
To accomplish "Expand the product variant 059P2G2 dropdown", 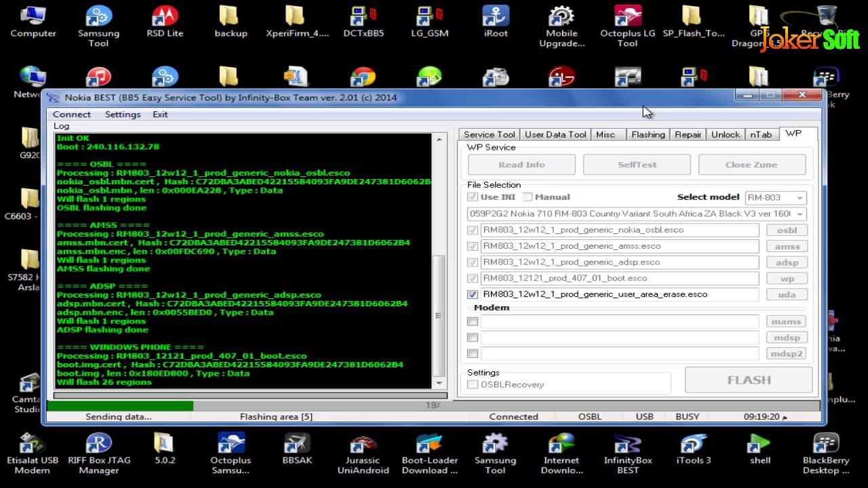I will (637, 213).
